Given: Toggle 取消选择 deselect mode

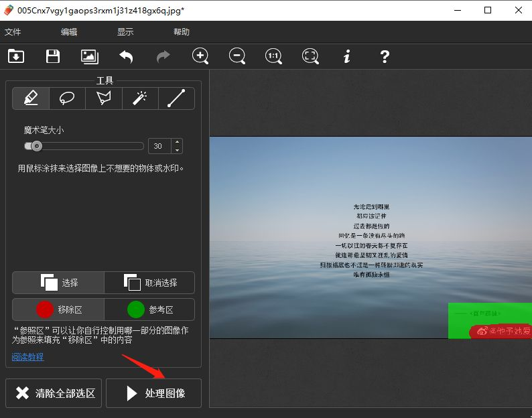Looking at the screenshot, I should click(x=149, y=283).
